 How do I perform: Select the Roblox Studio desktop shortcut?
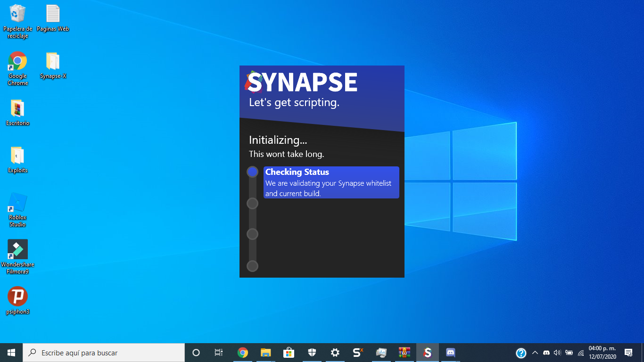pos(17,210)
